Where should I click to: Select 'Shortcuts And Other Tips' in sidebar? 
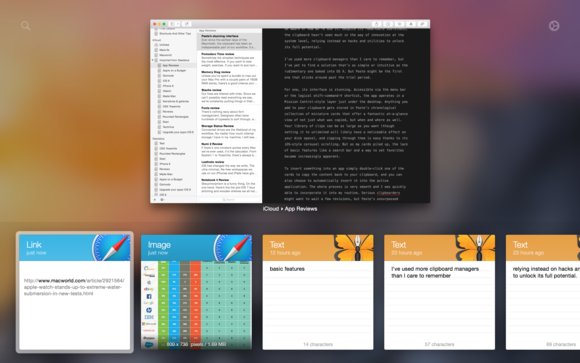click(x=173, y=34)
